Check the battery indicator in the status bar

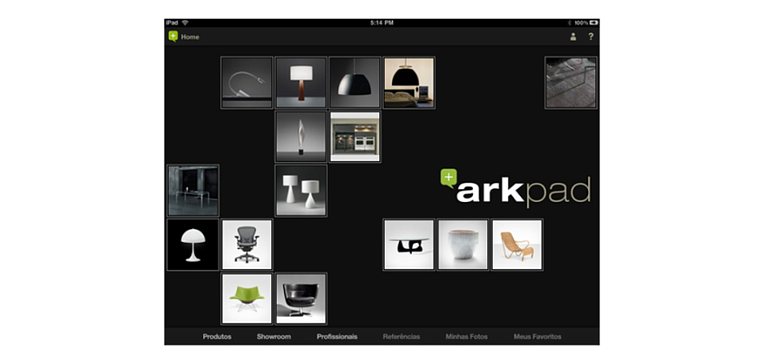click(x=593, y=23)
